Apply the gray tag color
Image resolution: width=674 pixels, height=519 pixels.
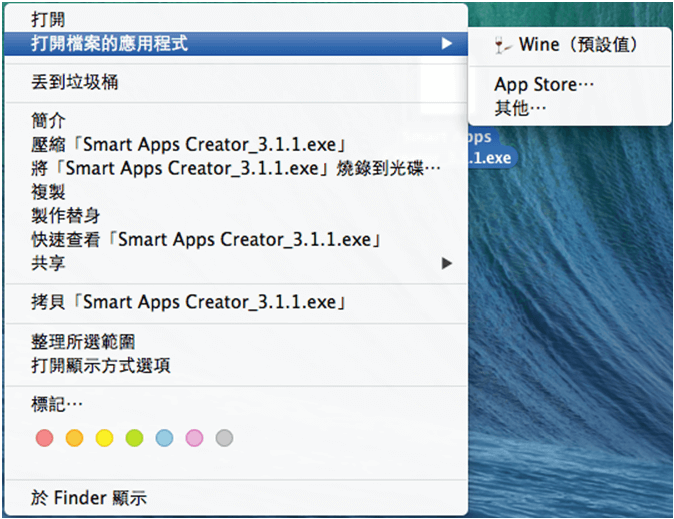click(224, 438)
